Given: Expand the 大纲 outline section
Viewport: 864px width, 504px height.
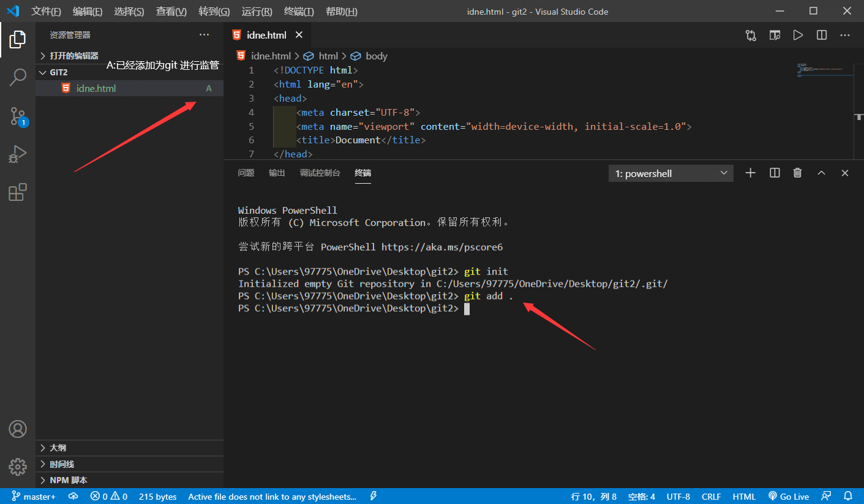Looking at the screenshot, I should click(130, 448).
